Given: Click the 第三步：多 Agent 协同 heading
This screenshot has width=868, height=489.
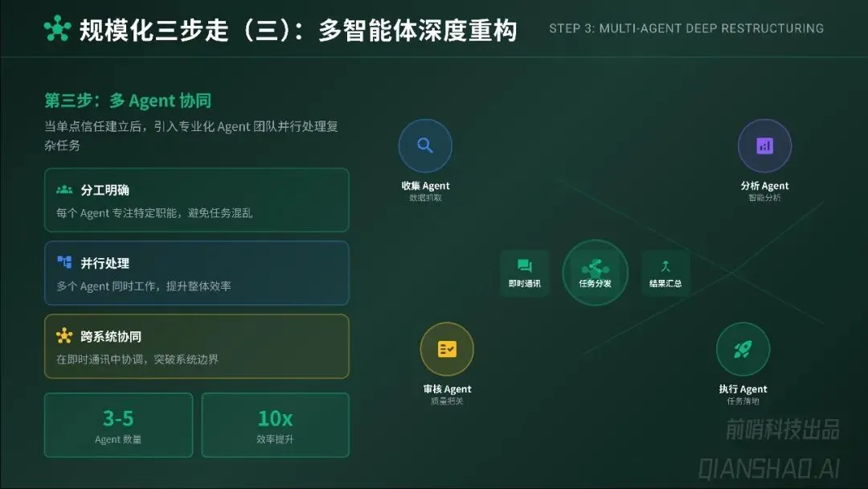Looking at the screenshot, I should click(128, 101).
